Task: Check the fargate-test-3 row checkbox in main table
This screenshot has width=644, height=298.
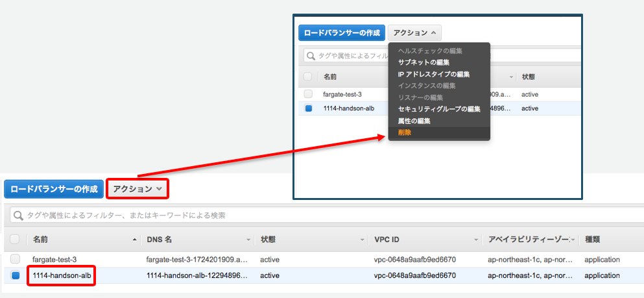Action: [x=15, y=259]
